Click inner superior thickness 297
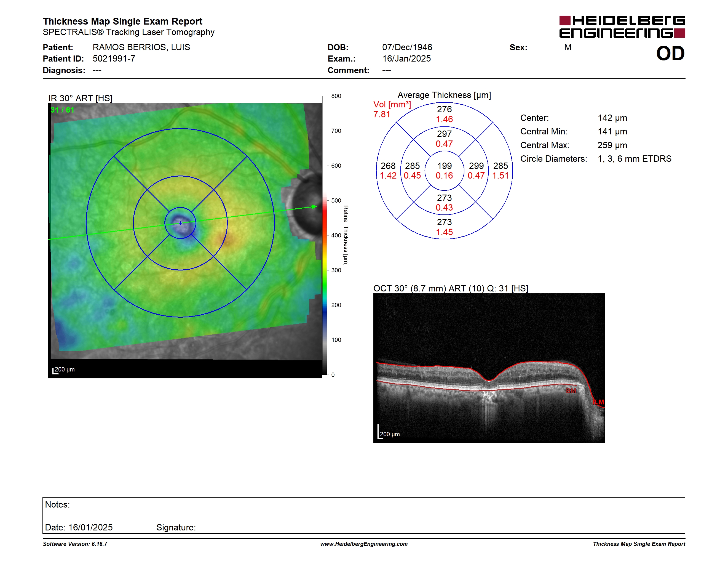 (x=444, y=134)
